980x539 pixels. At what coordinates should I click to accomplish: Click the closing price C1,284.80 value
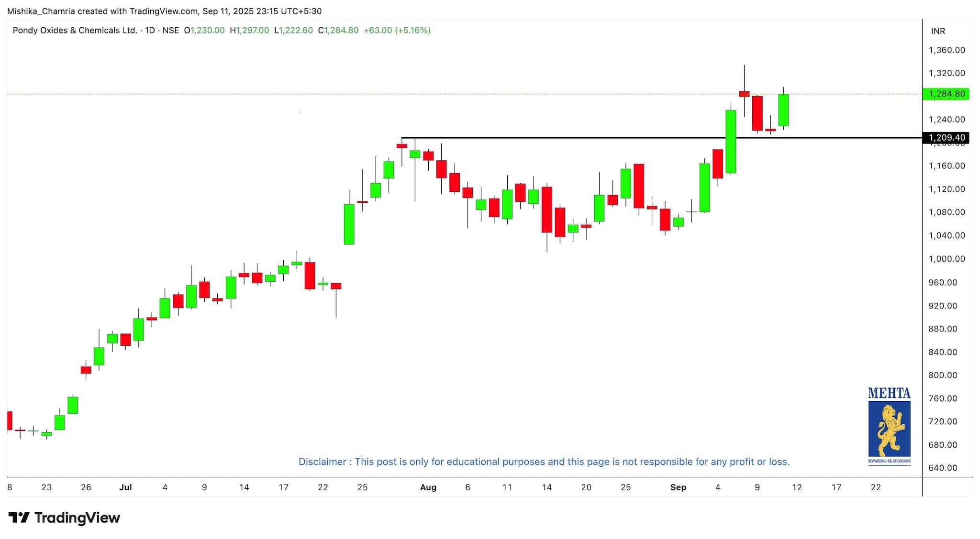pos(338,30)
